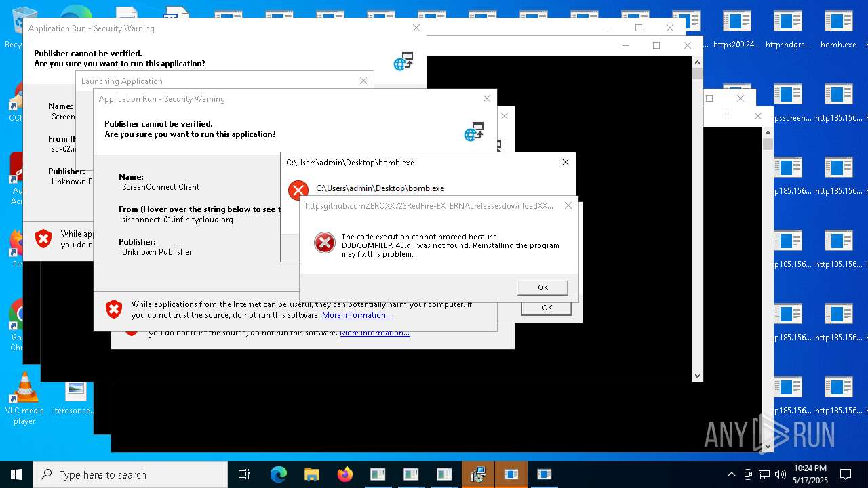Close the D3DCOMPILER_43.dll missing error dialog
Image resolution: width=868 pixels, height=488 pixels.
(568, 205)
